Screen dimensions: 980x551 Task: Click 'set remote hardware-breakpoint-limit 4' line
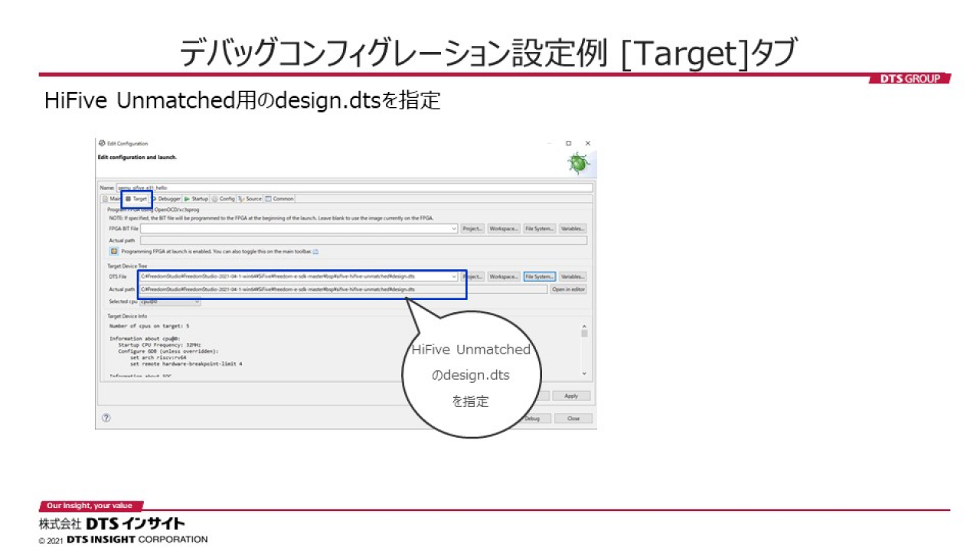(x=186, y=364)
